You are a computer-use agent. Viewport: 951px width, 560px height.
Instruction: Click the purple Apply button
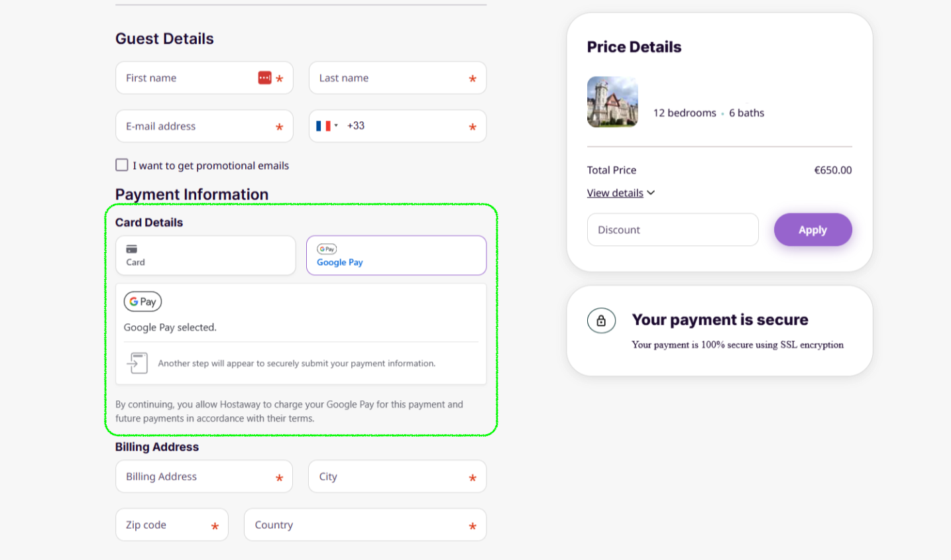812,230
